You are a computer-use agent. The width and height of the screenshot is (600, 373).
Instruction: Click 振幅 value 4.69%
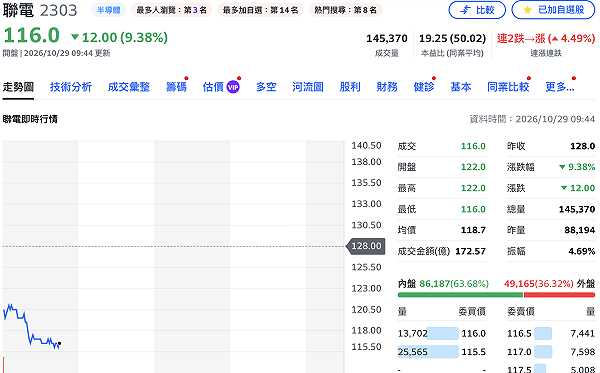coord(582,251)
